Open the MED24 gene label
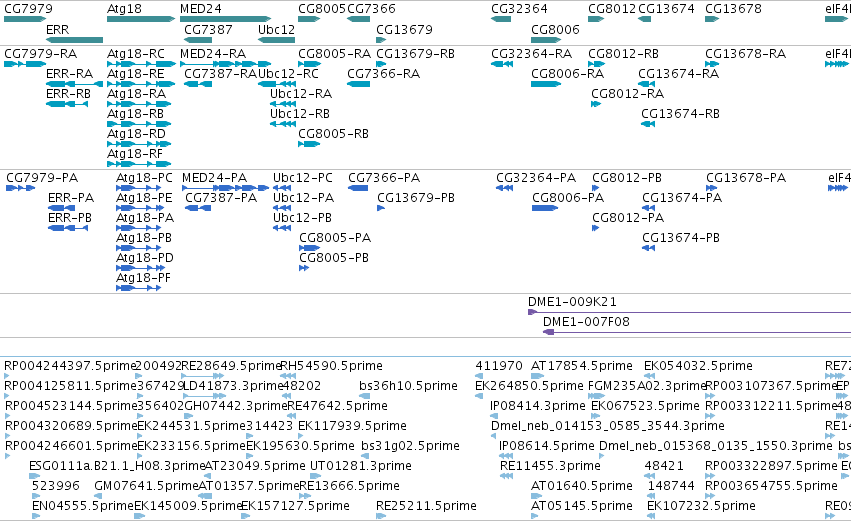The width and height of the screenshot is (851, 521). [201, 9]
